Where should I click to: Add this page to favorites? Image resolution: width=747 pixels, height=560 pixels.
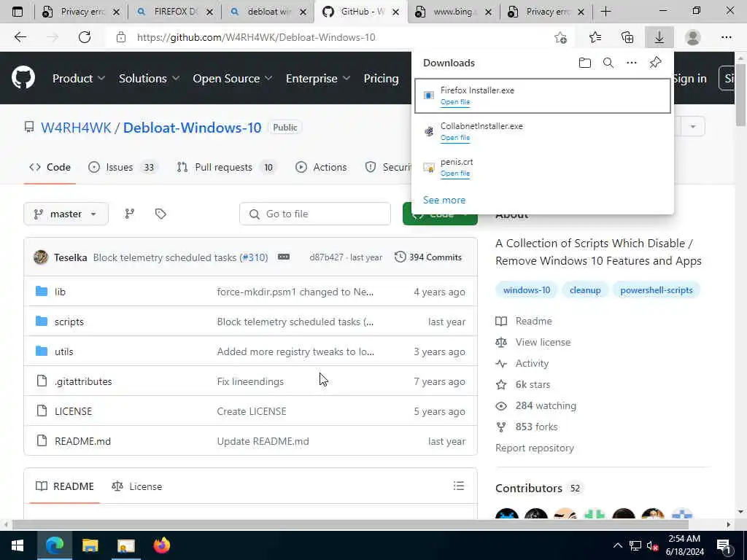click(561, 37)
